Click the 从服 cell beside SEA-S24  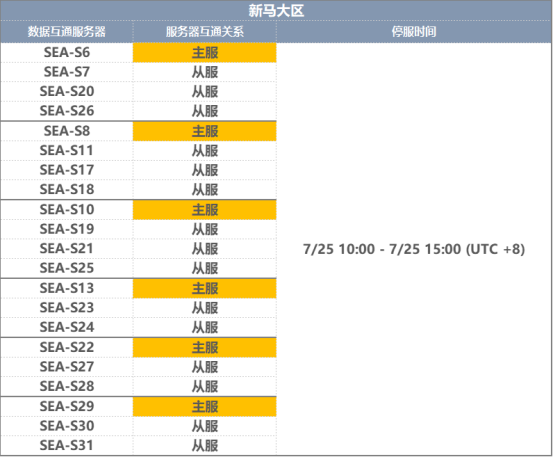[x=205, y=327]
